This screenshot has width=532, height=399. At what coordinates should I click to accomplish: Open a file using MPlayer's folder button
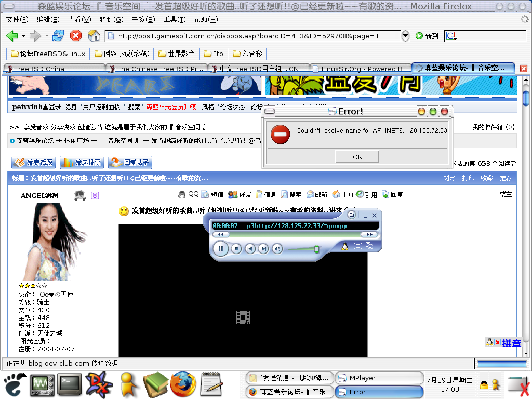click(x=352, y=215)
